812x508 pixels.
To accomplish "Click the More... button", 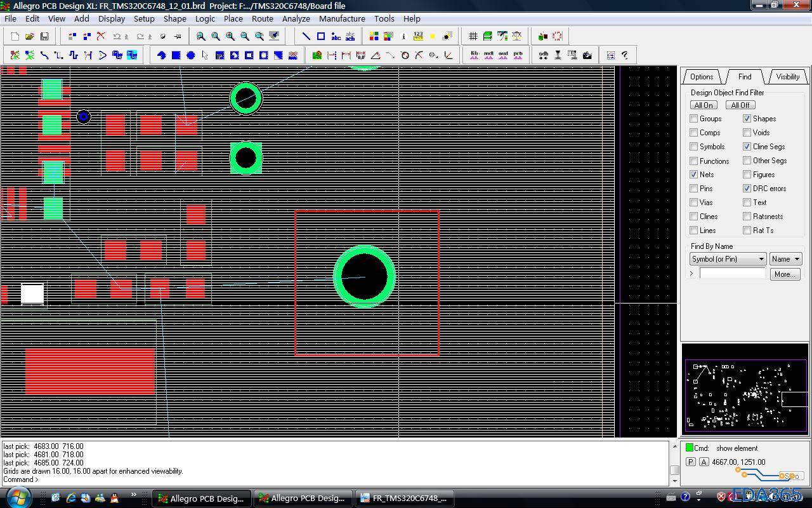I will click(784, 274).
